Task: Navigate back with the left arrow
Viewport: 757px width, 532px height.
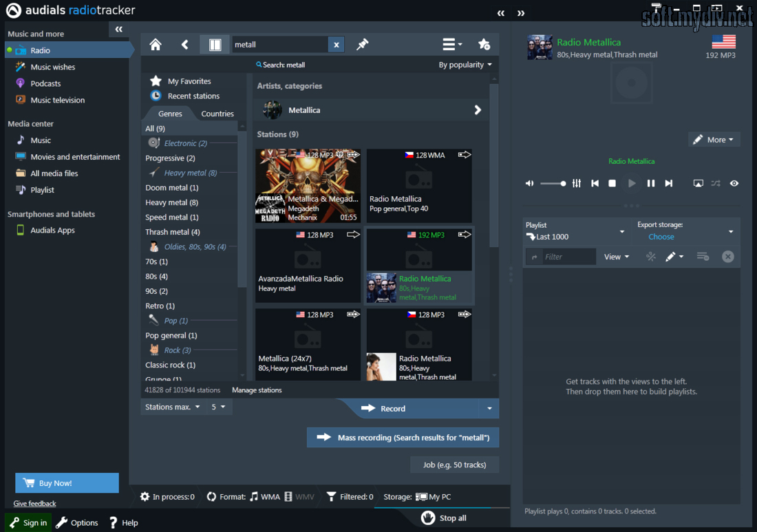Action: click(x=185, y=45)
